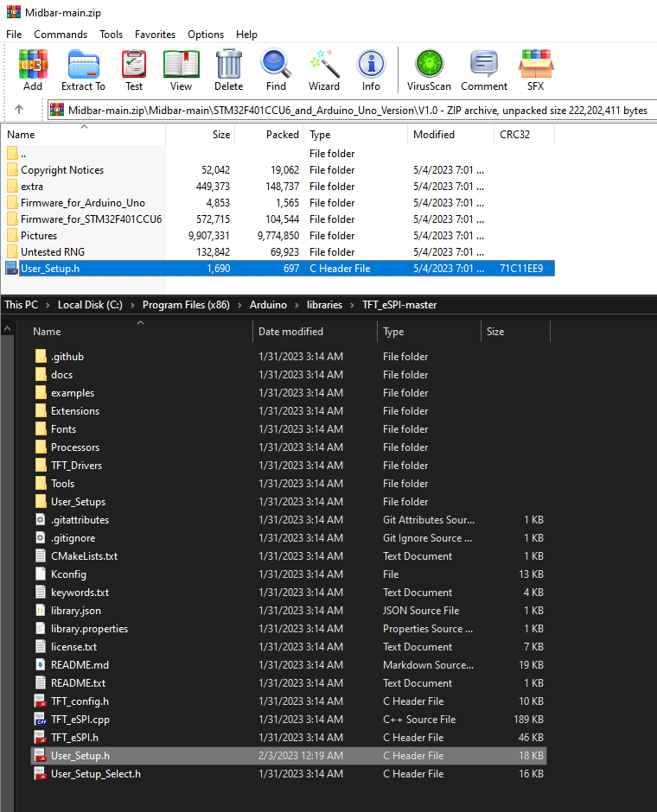Sort Explorer list by Type column
This screenshot has width=657, height=812.
coord(429,332)
